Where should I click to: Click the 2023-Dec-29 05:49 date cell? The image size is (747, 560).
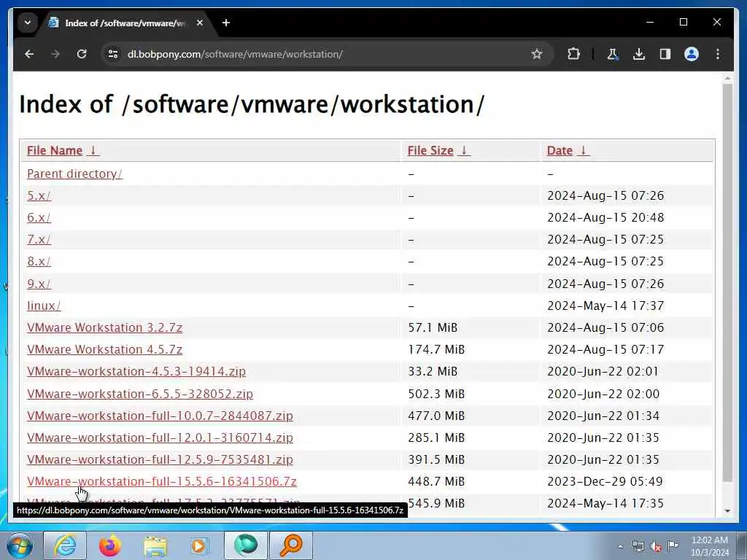(x=605, y=481)
